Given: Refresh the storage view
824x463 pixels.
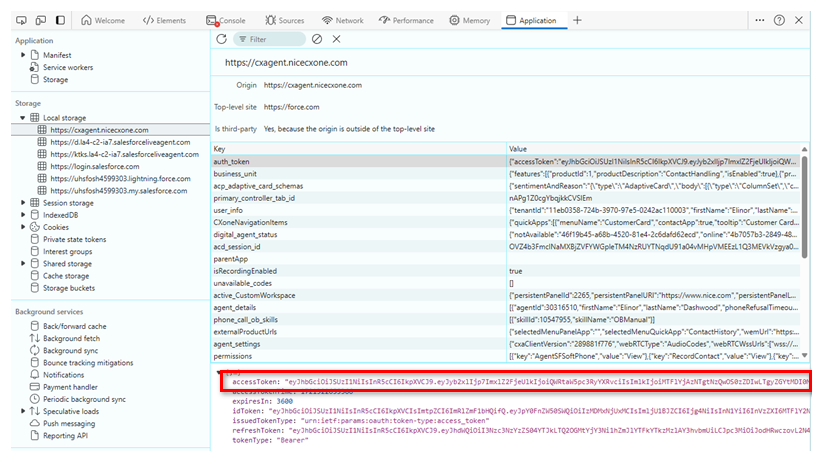Looking at the screenshot, I should [222, 39].
